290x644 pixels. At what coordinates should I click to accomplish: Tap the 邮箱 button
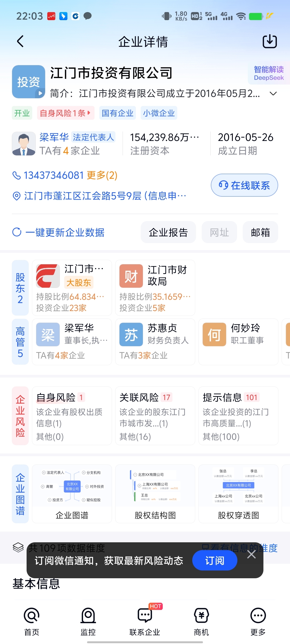[260, 232]
